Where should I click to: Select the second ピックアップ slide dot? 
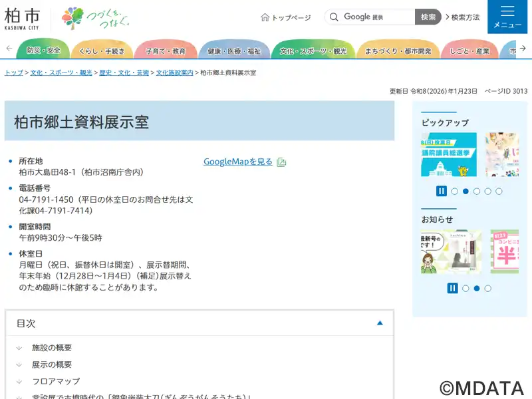[465, 192]
